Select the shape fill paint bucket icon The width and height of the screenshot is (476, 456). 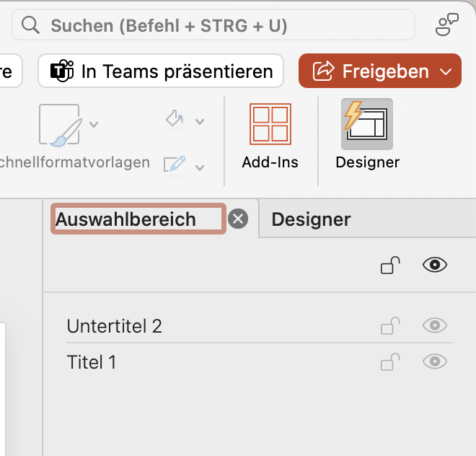click(x=175, y=119)
